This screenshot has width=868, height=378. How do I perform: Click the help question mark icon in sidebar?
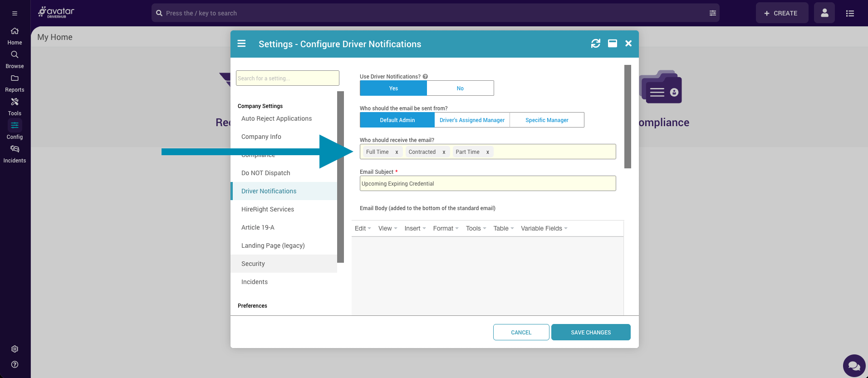[x=15, y=364]
